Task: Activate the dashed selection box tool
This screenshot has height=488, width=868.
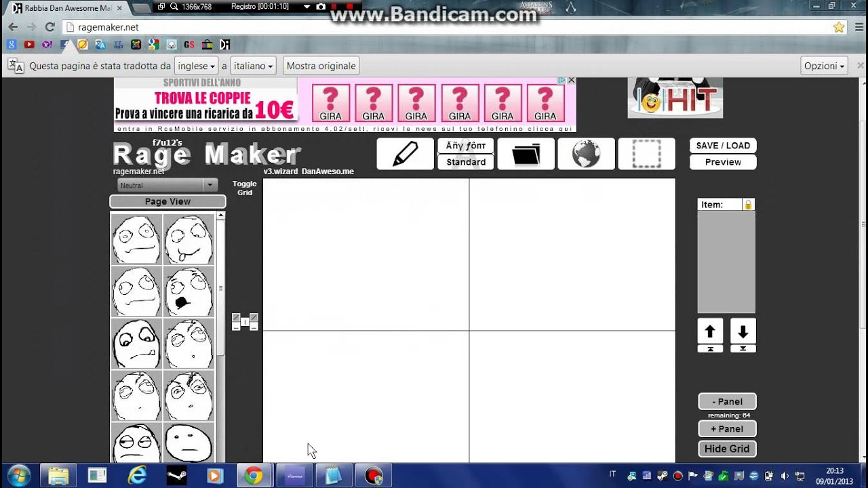Action: click(647, 154)
